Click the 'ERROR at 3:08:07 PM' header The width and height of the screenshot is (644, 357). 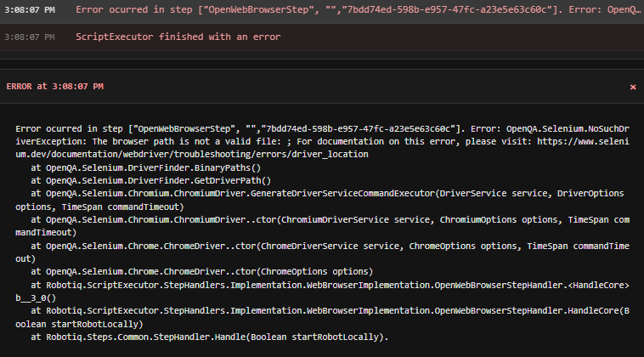(54, 87)
